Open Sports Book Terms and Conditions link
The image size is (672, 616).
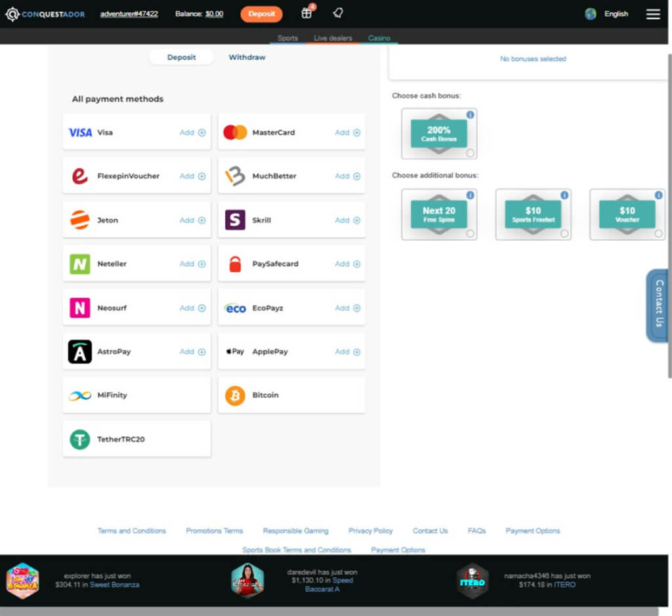[297, 550]
